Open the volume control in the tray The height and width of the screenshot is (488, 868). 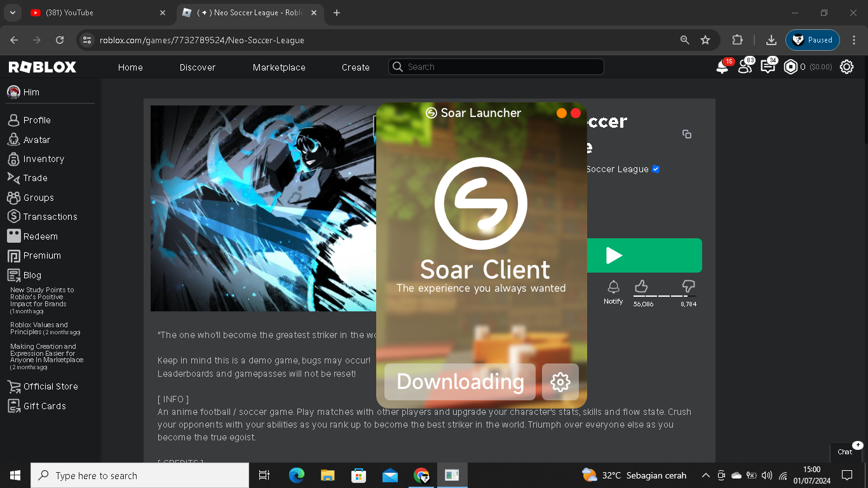click(767, 475)
